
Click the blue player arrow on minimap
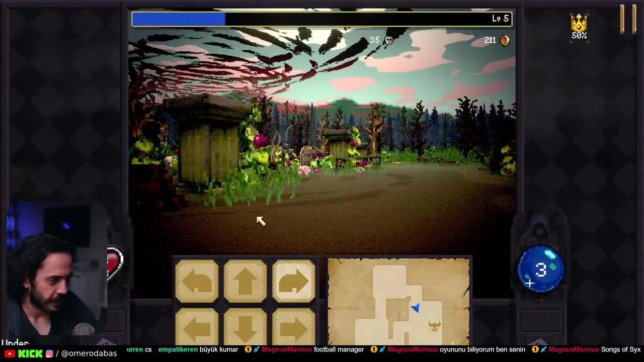415,308
